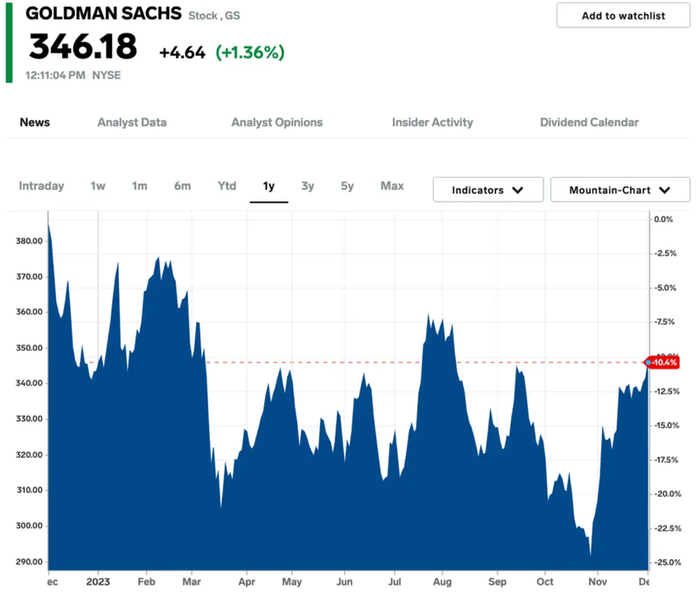Open the Dividend Calendar tab
The height and width of the screenshot is (595, 700).
(589, 122)
